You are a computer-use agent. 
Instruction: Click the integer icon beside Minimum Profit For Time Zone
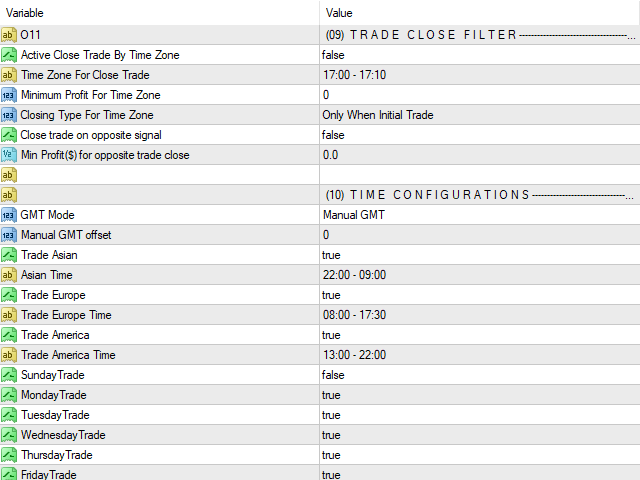[9, 95]
